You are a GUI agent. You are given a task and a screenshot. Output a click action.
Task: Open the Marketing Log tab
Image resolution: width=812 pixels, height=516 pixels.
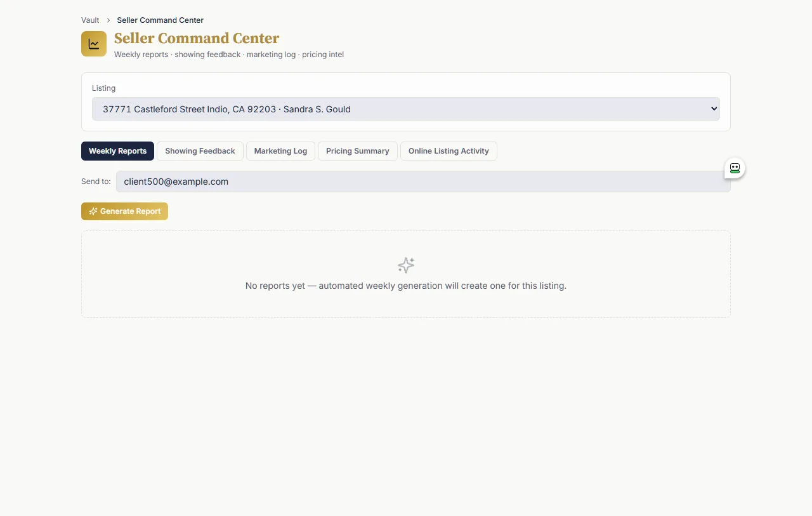(x=280, y=151)
